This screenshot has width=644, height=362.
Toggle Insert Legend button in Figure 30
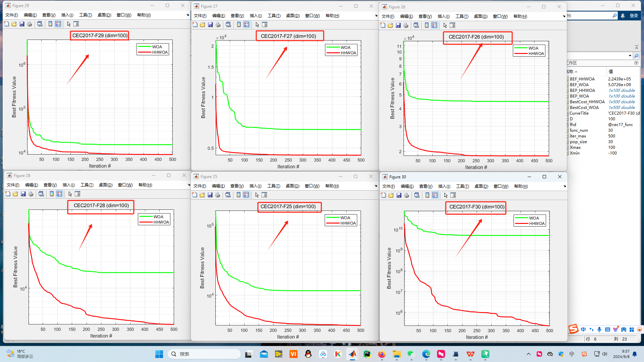tap(435, 195)
